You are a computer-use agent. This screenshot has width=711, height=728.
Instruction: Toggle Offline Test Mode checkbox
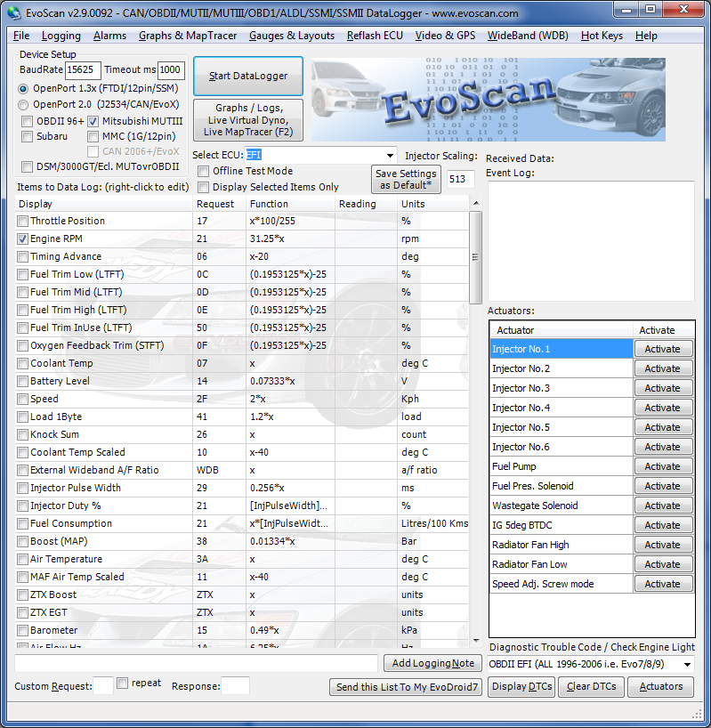click(203, 172)
